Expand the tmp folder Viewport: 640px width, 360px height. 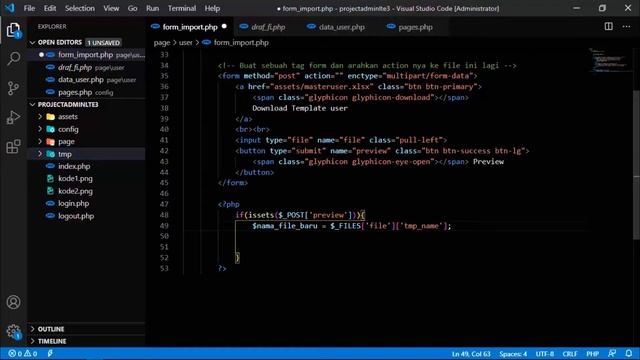[40, 154]
